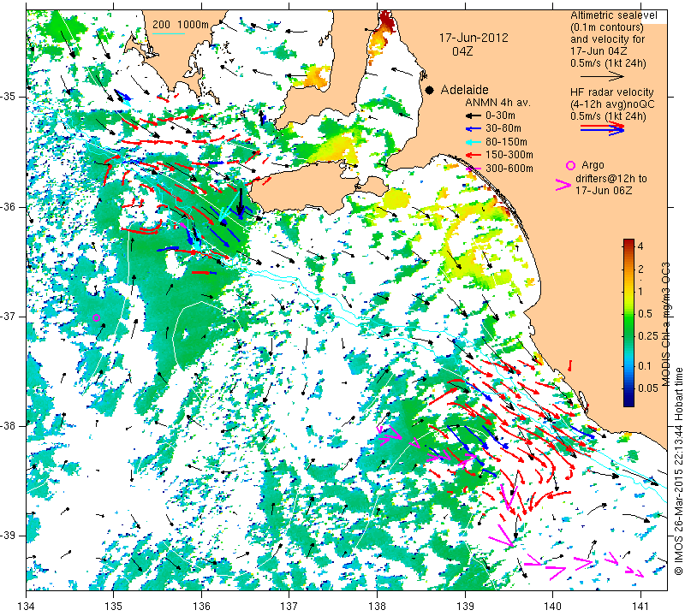Select the longitude axis label '140'

click(x=552, y=607)
